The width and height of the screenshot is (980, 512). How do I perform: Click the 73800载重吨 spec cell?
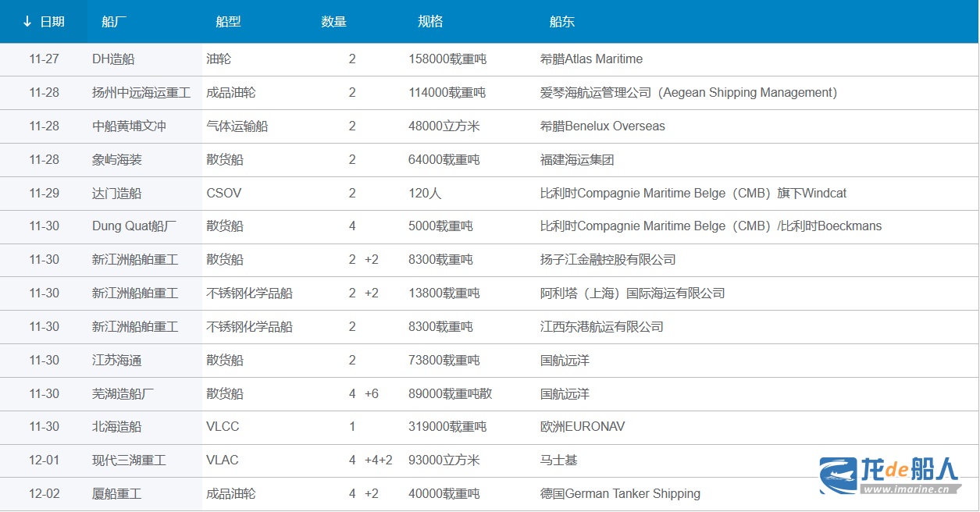(x=444, y=361)
